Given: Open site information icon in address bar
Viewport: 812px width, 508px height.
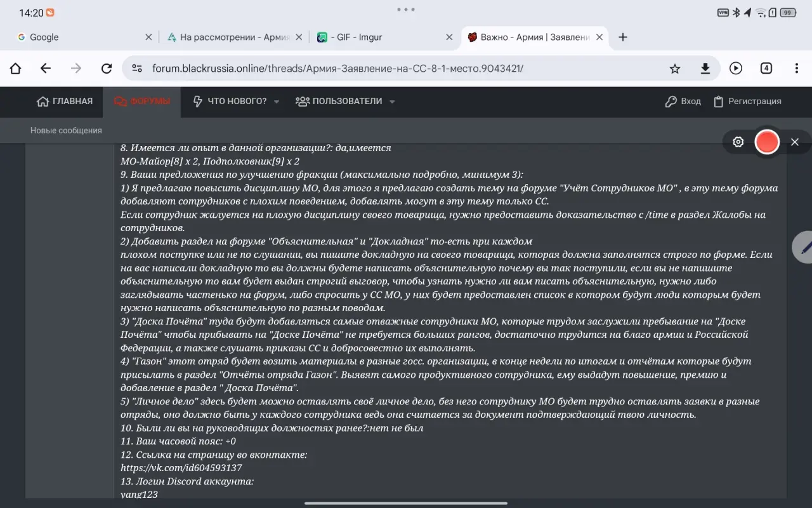Looking at the screenshot, I should (x=137, y=69).
